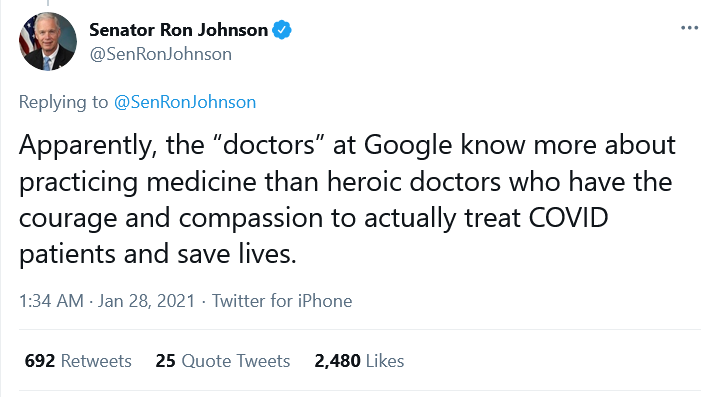The image size is (717, 397).
Task: Open Senator Ron Johnson's profile avatar photo
Action: (x=48, y=42)
